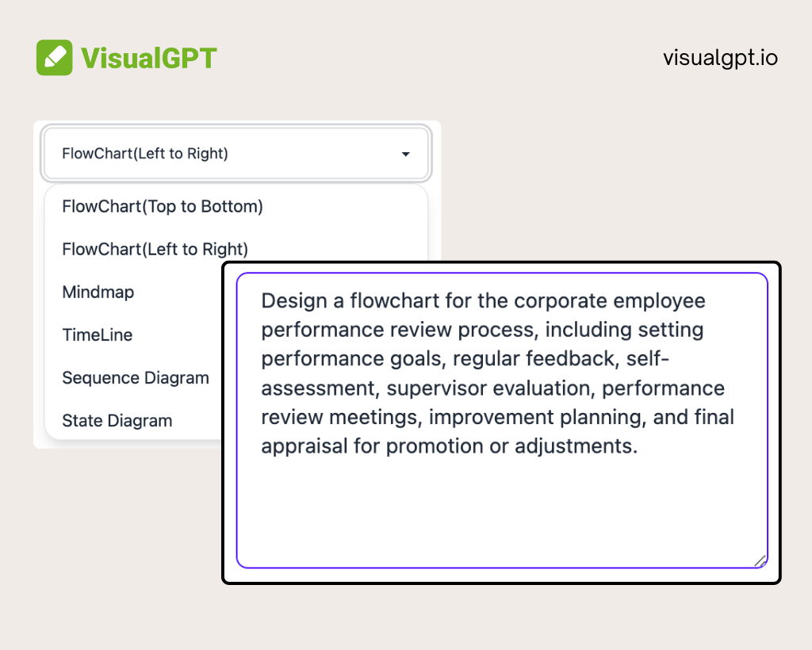
Task: Select State Diagram option
Action: click(117, 421)
